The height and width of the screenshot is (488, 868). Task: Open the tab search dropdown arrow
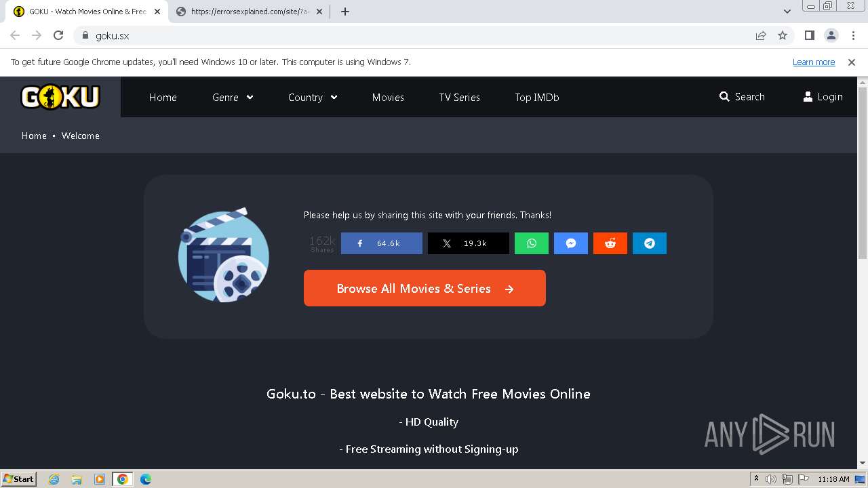[x=787, y=12]
